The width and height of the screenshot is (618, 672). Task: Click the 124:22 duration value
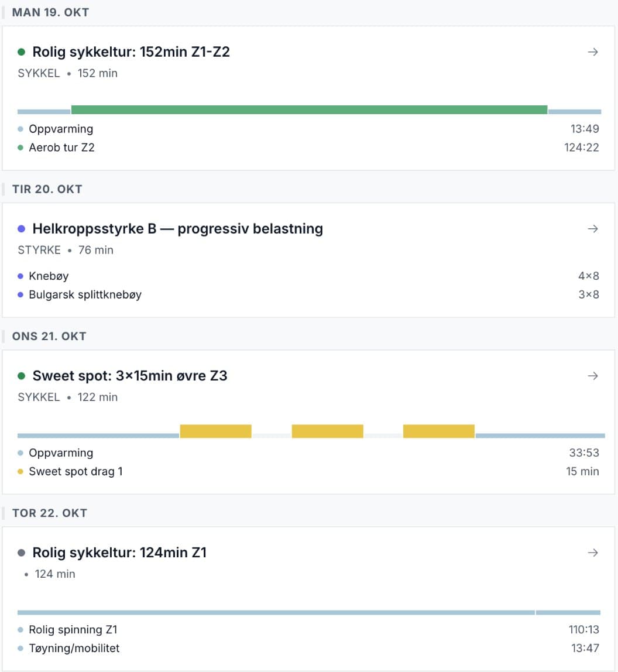(x=582, y=148)
